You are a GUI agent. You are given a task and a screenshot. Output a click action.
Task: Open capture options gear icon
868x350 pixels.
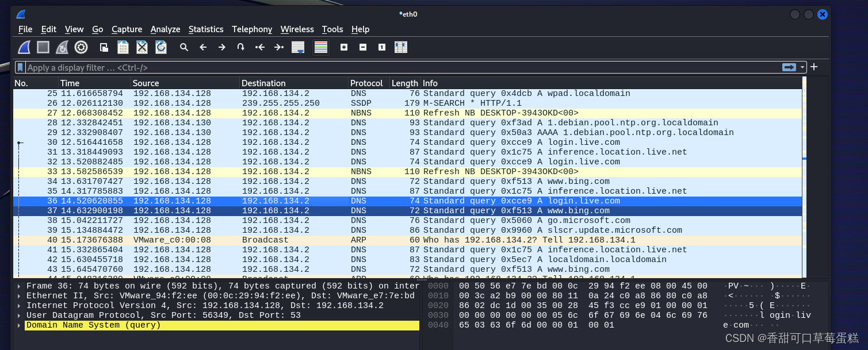tap(81, 47)
